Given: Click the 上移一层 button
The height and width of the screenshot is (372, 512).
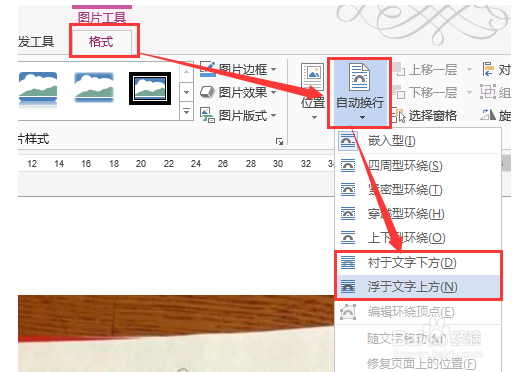Looking at the screenshot, I should (425, 70).
